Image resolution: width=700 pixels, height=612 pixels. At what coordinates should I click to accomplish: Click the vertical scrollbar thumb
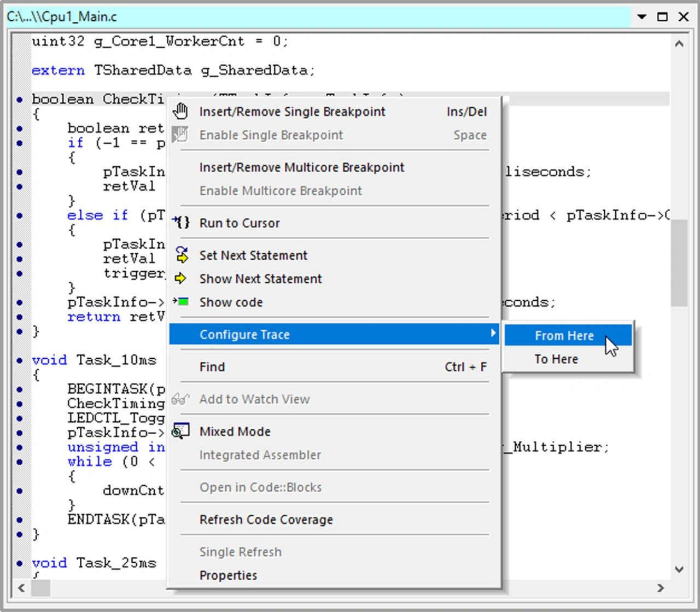[x=679, y=263]
